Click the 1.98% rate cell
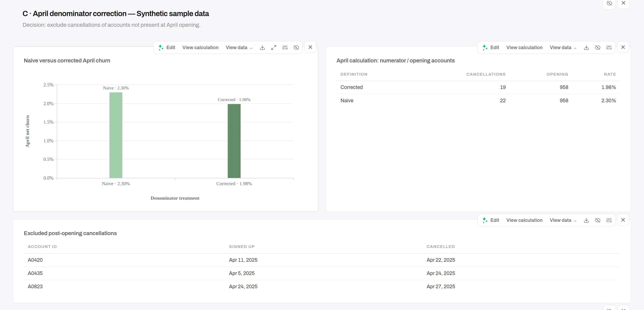 coord(609,87)
